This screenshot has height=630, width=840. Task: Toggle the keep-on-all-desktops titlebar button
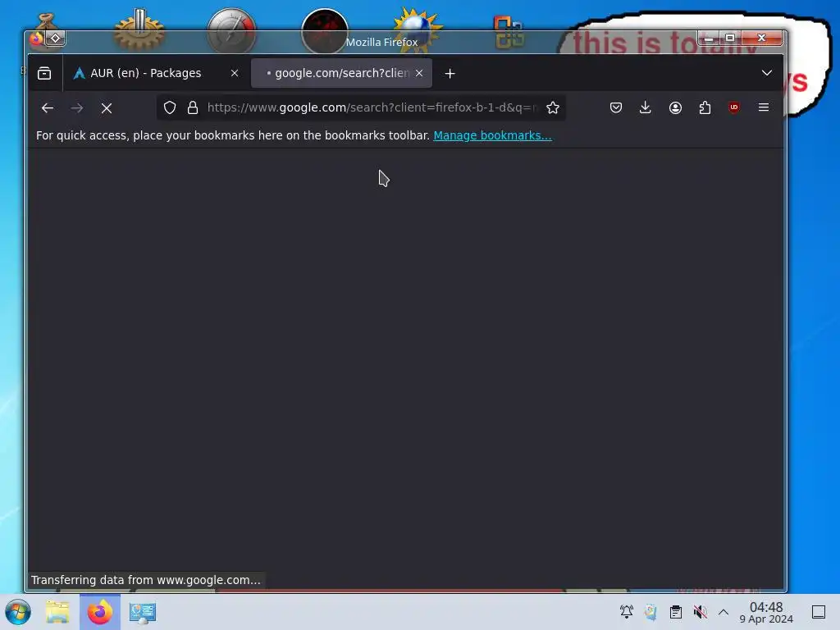tap(55, 38)
